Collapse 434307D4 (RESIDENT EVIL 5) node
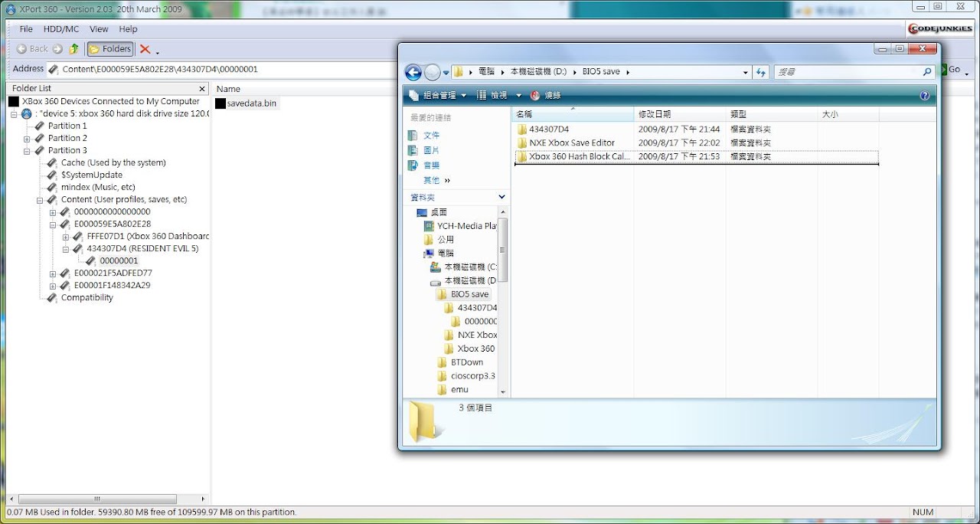Image resolution: width=980 pixels, height=524 pixels. tap(66, 249)
